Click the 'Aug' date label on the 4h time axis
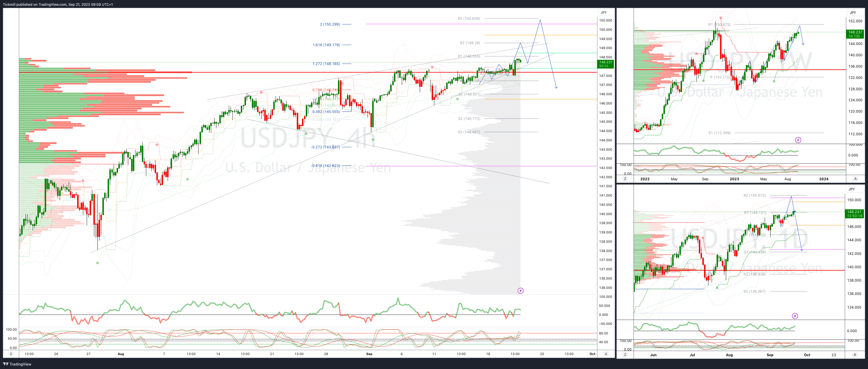 tap(121, 354)
